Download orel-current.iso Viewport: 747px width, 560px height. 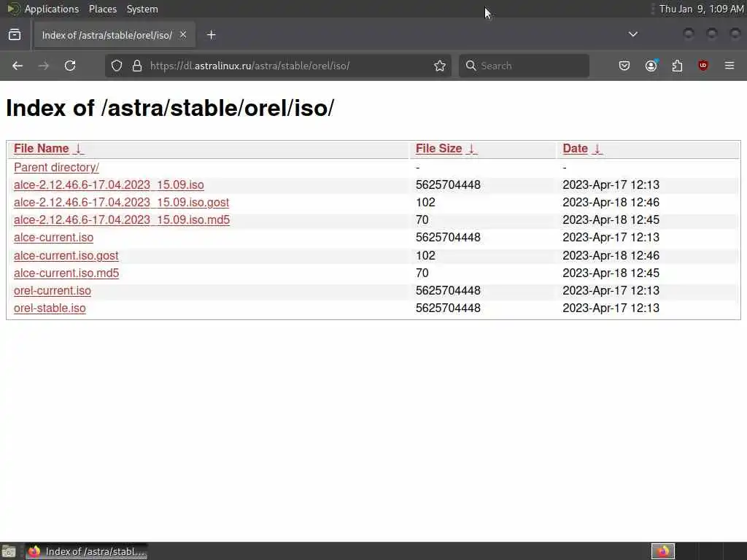point(53,291)
